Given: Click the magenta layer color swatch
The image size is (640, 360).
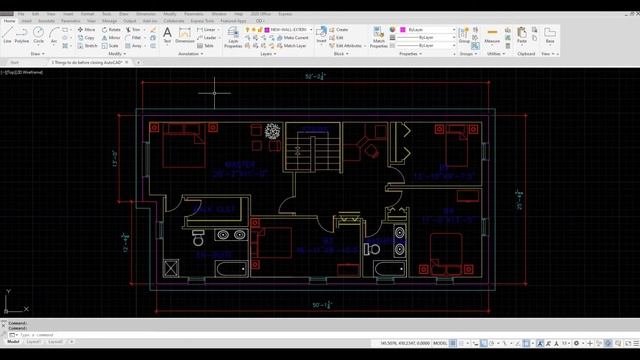Looking at the screenshot, I should click(267, 30).
